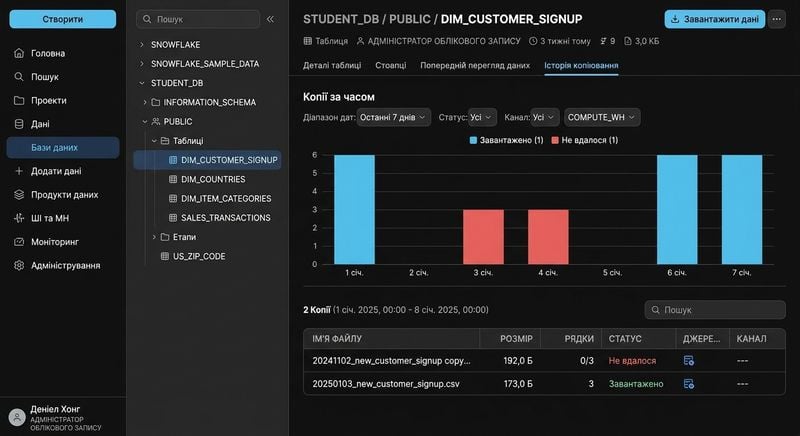Screen dimensions: 800x436
Task: Open the ШІ та МН icon
Action: tap(19, 218)
